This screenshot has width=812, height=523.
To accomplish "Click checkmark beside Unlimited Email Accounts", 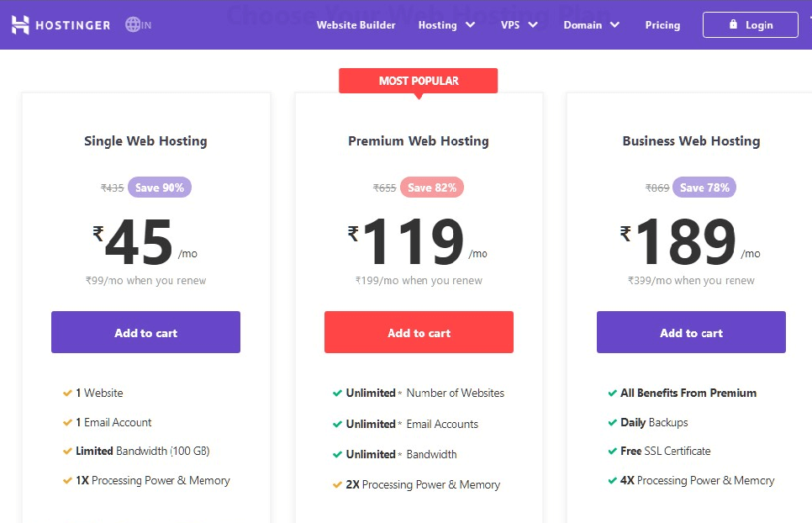I will coord(337,424).
